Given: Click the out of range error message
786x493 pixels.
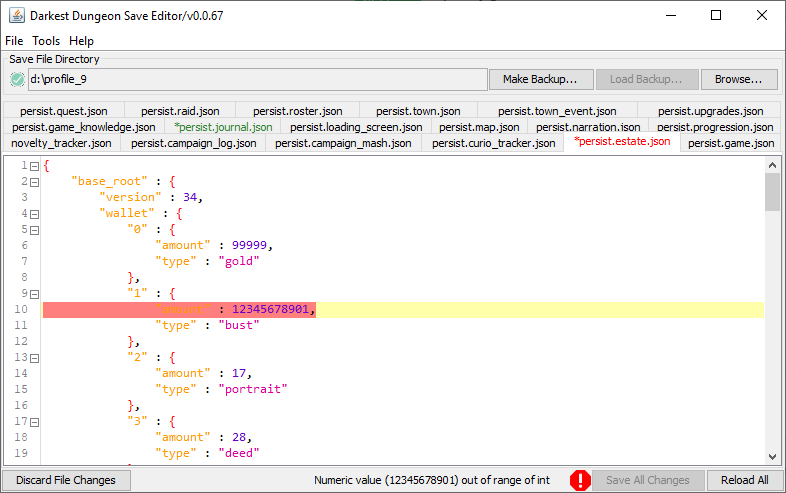Looking at the screenshot, I should 432,480.
